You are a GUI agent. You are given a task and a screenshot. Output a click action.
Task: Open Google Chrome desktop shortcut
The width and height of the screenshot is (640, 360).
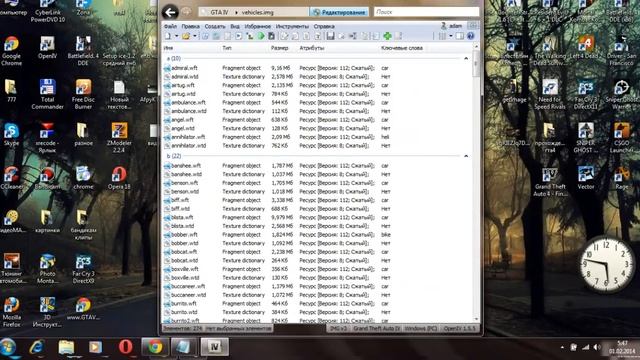(11, 51)
